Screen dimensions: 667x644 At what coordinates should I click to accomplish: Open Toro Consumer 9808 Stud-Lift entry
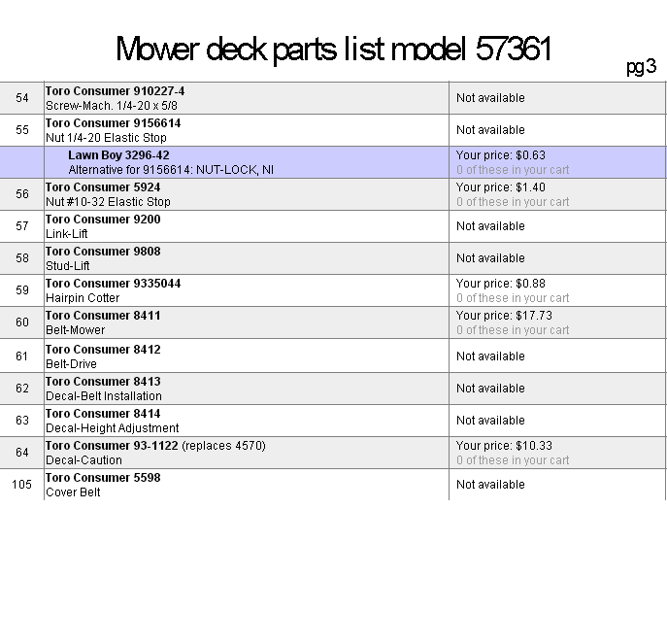[x=103, y=252]
